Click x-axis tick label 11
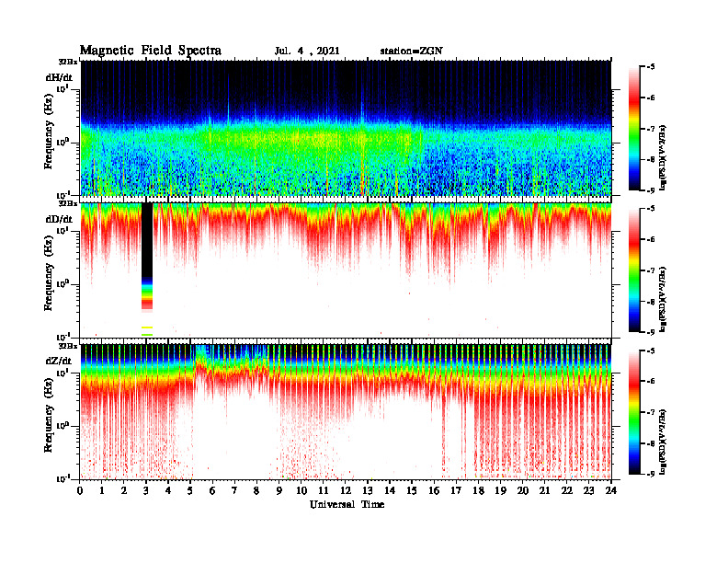The image size is (728, 563). [x=324, y=491]
